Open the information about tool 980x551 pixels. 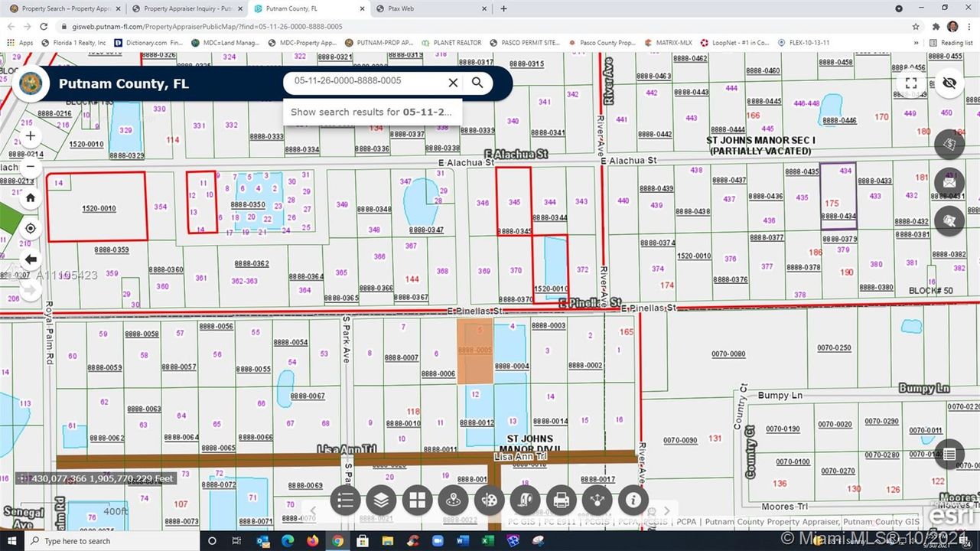633,500
